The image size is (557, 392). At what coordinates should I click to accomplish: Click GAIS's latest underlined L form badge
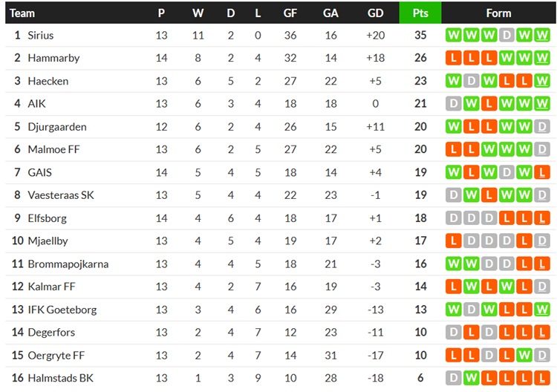541,172
